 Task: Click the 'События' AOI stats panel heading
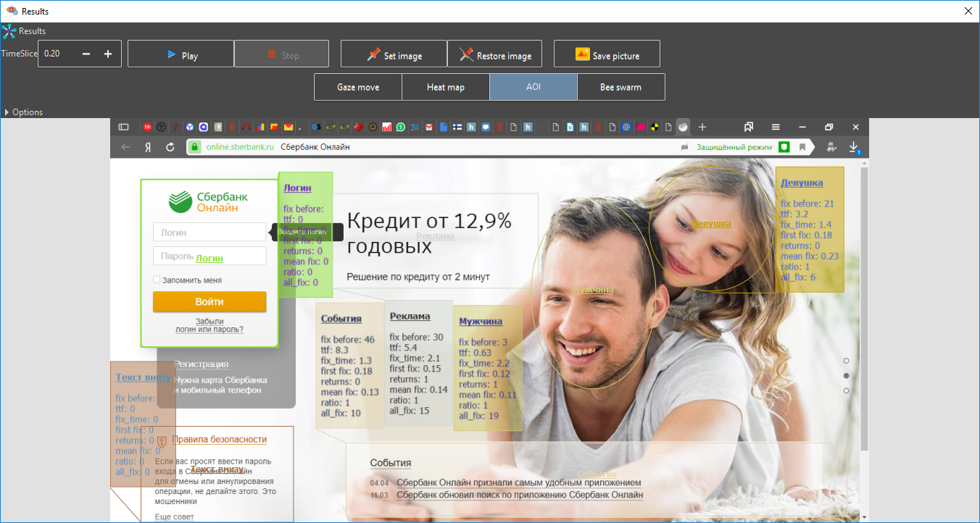click(x=341, y=318)
